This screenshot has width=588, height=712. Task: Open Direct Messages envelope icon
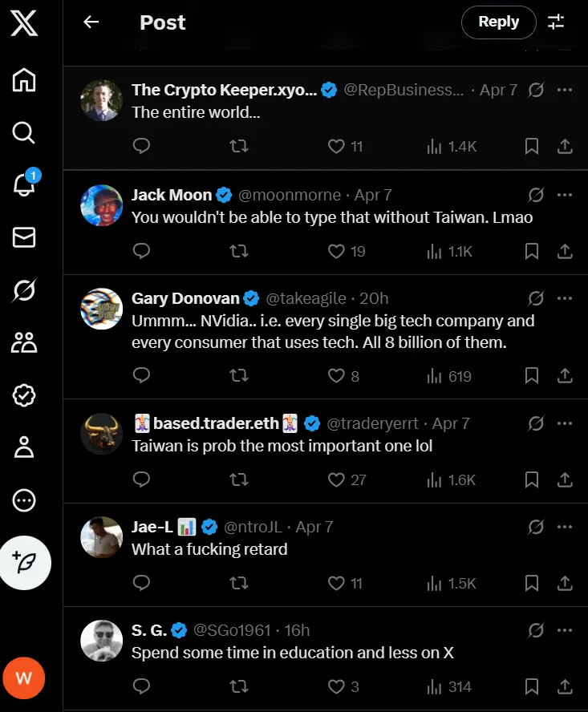point(24,237)
